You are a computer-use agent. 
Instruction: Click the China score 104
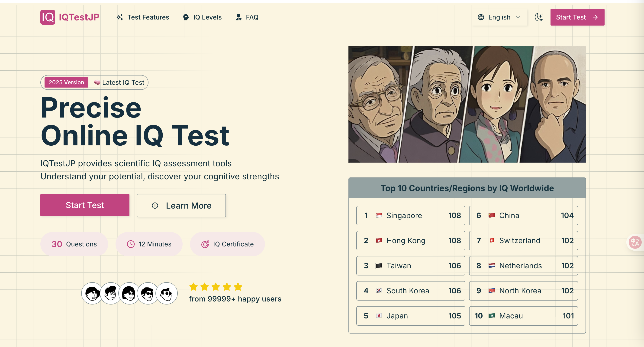click(x=567, y=216)
